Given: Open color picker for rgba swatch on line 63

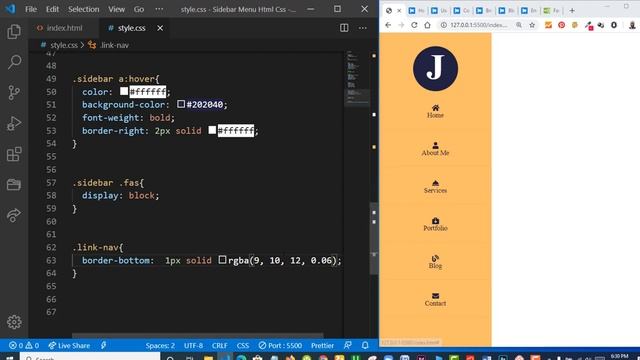Looking at the screenshot, I should [222, 260].
